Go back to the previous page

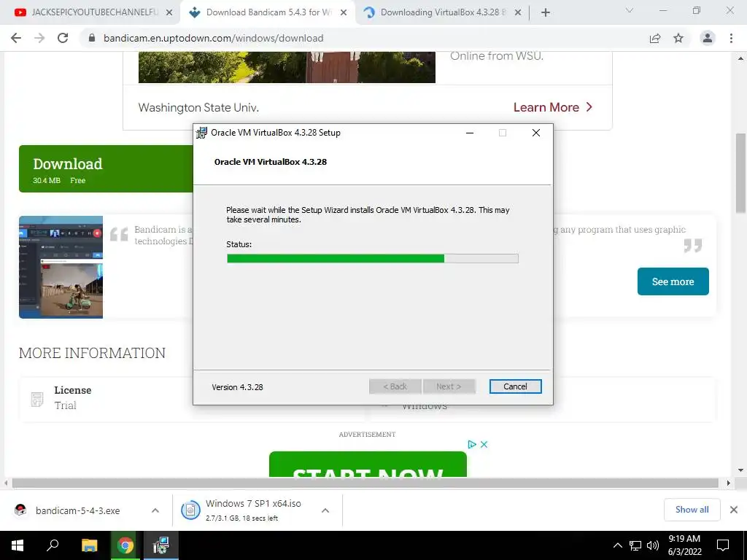16,38
